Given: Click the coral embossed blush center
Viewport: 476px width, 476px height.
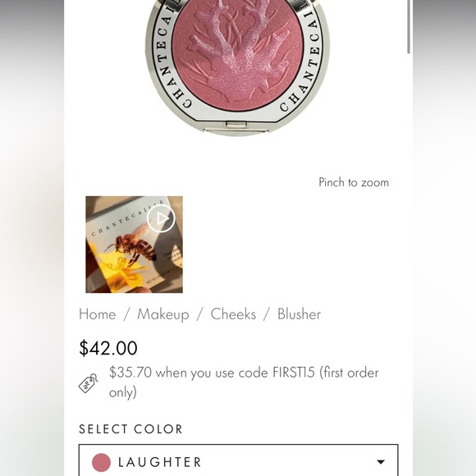Looking at the screenshot, I should [237, 53].
